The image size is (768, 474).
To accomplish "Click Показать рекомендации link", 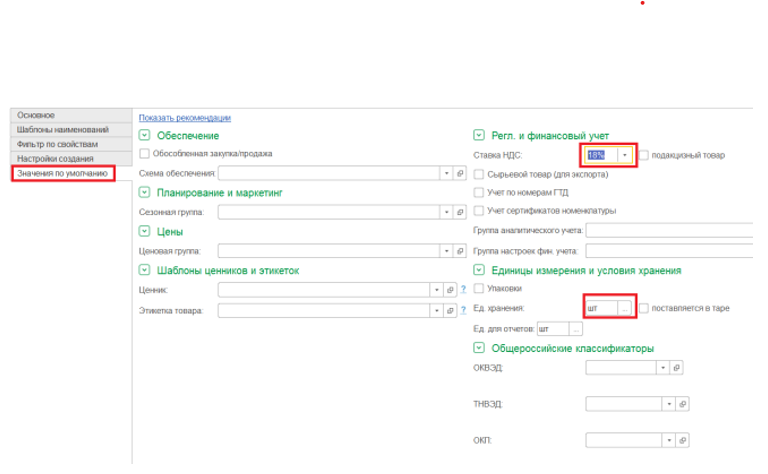I will (184, 118).
